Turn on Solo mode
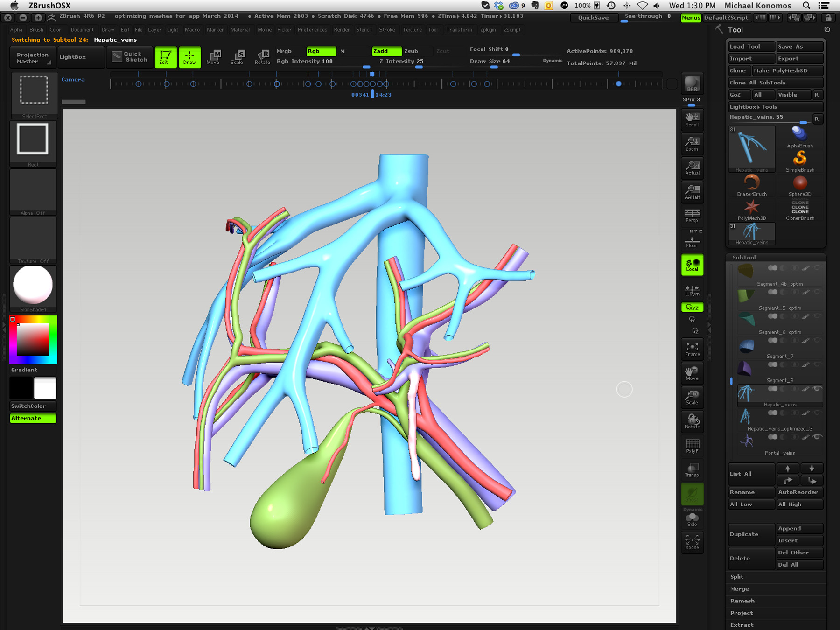 point(692,518)
